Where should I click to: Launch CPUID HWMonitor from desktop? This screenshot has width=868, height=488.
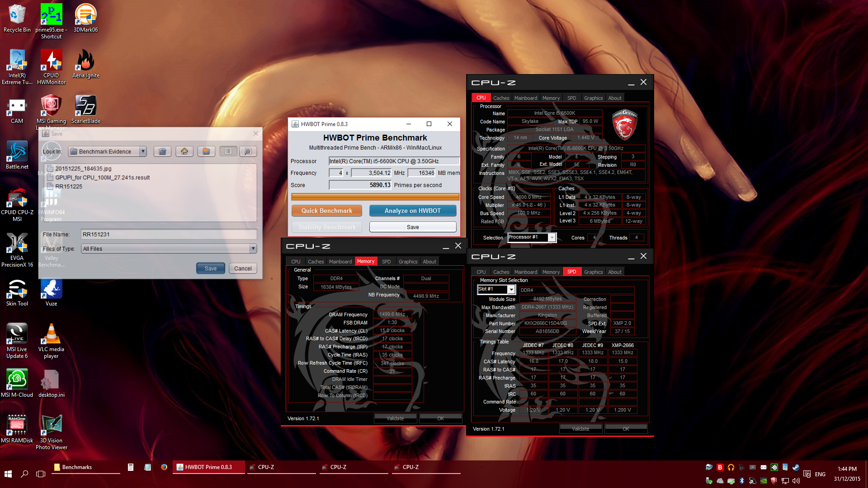51,67
